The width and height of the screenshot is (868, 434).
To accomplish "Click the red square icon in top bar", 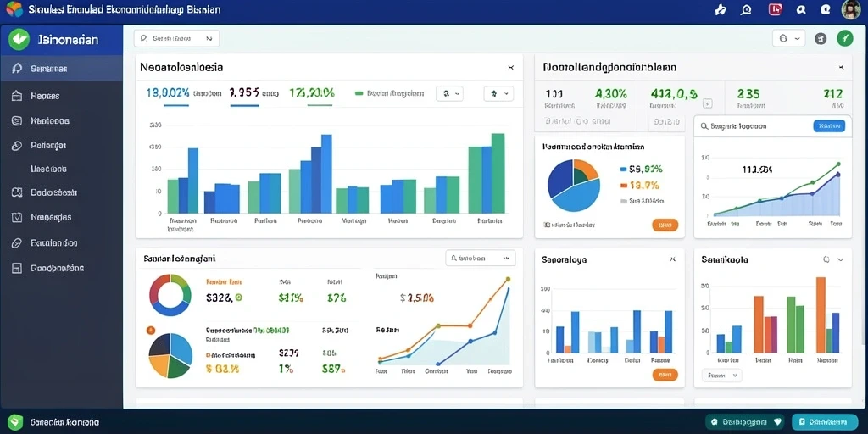I will 775,9.
